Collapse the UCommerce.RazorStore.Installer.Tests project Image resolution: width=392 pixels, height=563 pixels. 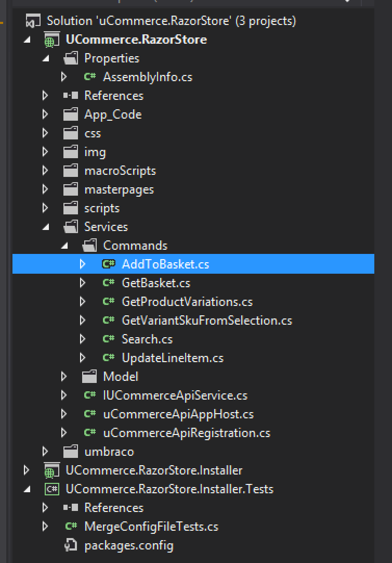pyautogui.click(x=27, y=490)
